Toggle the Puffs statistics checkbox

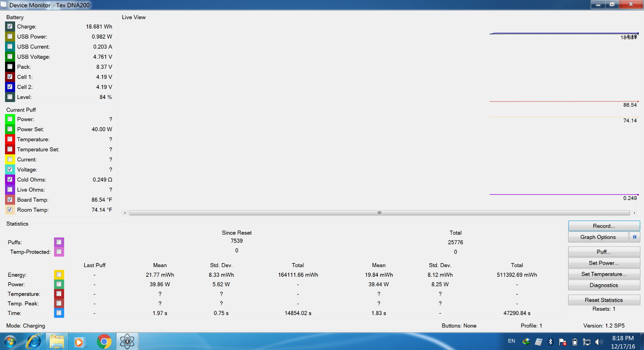(59, 242)
